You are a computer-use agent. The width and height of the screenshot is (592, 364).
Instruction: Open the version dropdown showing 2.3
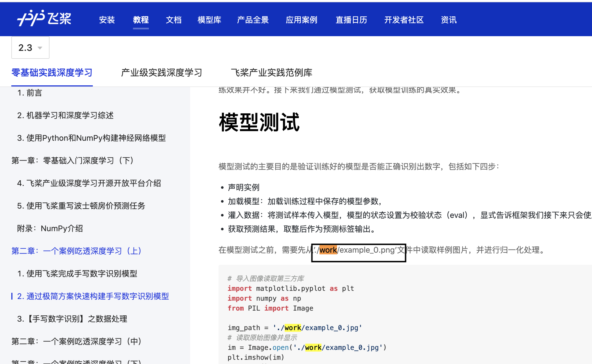(30, 47)
